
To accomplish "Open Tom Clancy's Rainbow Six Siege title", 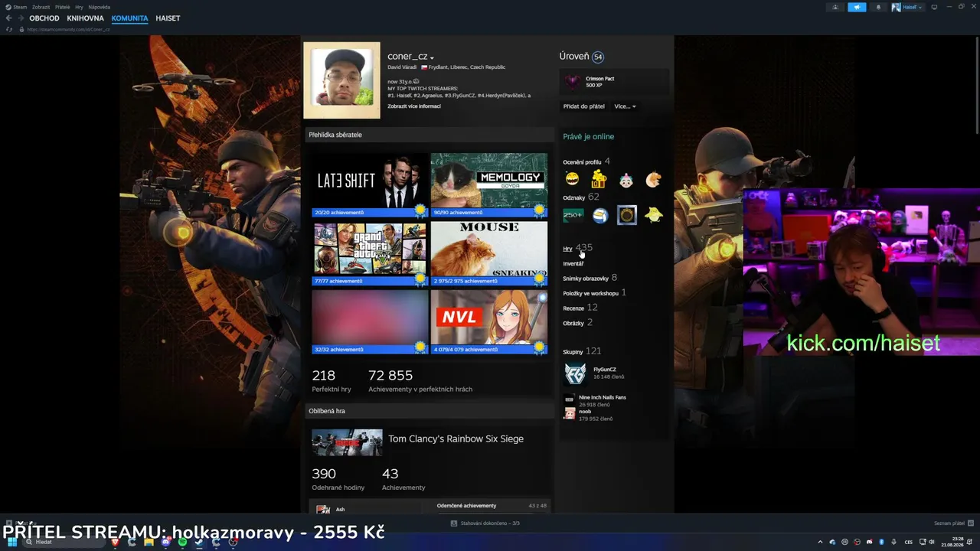I will (x=456, y=439).
